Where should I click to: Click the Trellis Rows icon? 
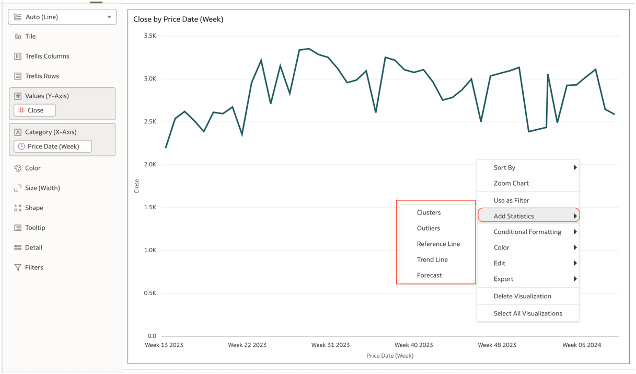18,76
